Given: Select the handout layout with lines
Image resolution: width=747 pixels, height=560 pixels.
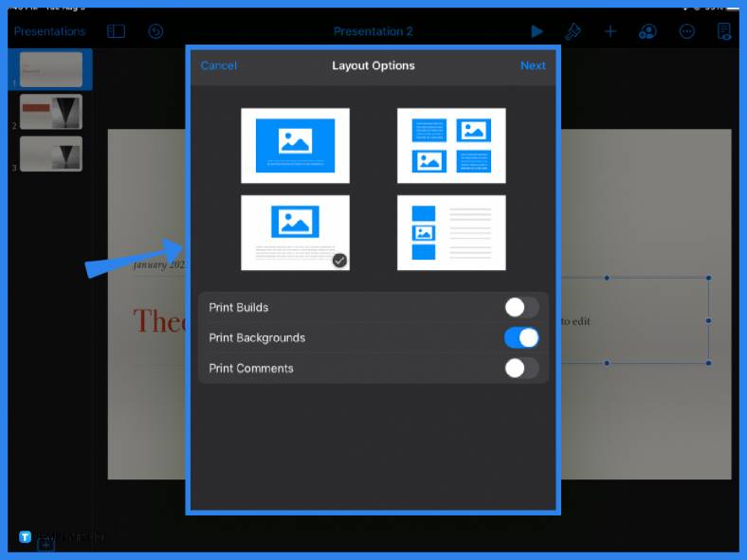Looking at the screenshot, I should click(451, 233).
